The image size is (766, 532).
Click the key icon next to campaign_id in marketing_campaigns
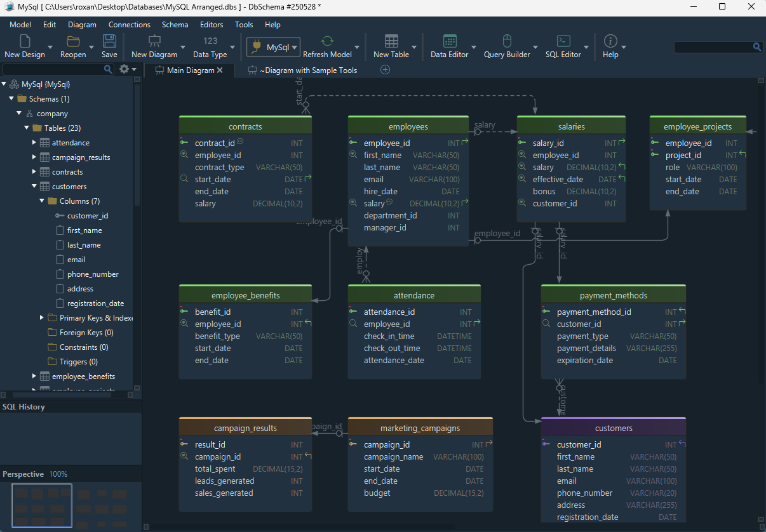(353, 444)
